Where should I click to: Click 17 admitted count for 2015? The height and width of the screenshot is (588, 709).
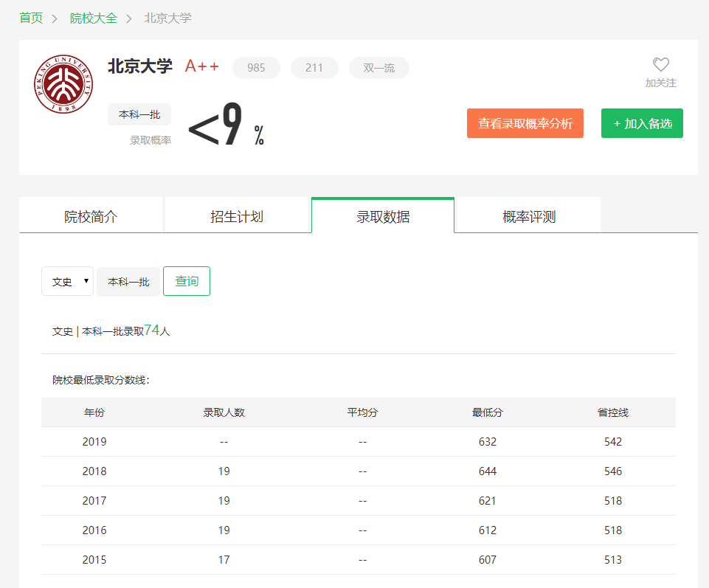[224, 560]
